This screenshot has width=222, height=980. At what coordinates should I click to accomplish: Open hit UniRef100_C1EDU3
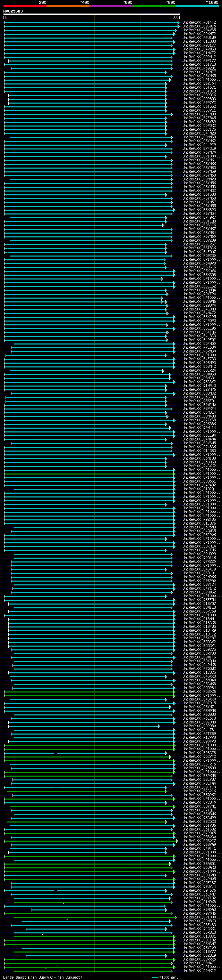tap(199, 41)
